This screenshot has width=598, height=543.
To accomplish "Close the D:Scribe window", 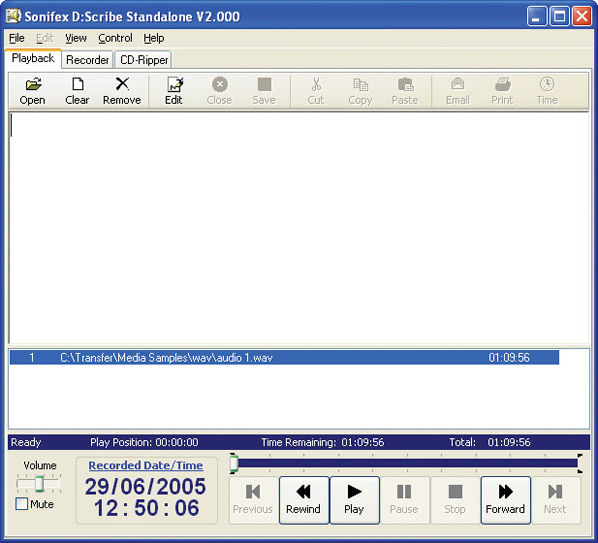I will (x=582, y=16).
